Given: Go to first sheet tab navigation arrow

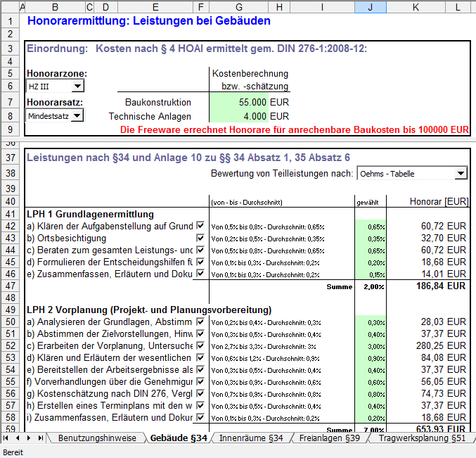Looking at the screenshot, I should (x=6, y=438).
